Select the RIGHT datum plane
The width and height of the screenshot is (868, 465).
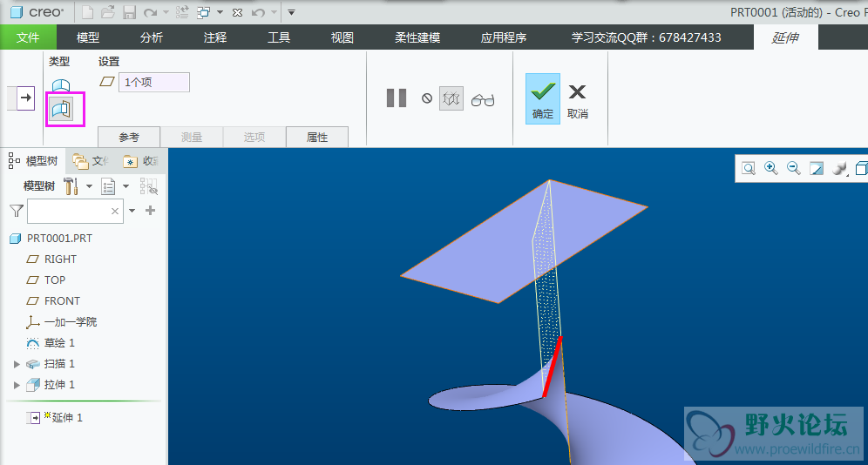coord(60,259)
